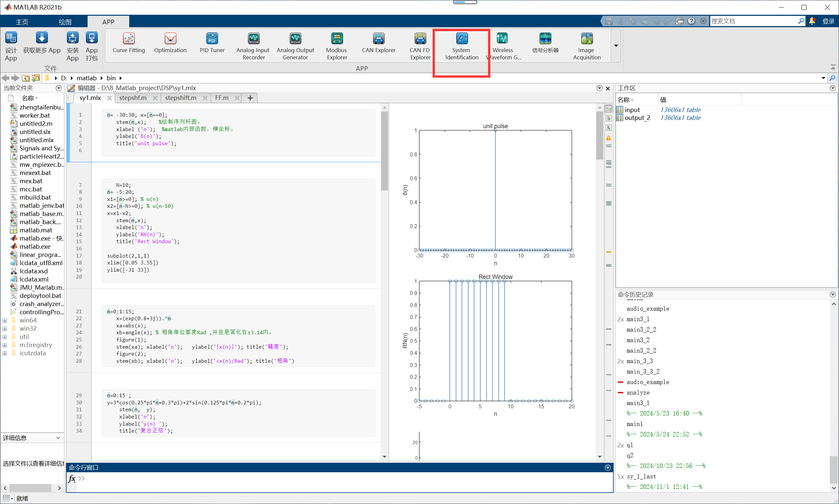Switch to the 绘图 ribbon tab

pyautogui.click(x=65, y=22)
